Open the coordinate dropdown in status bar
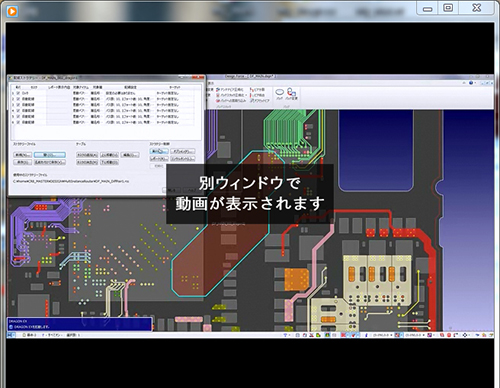This screenshot has height=388, width=500. pos(391,335)
